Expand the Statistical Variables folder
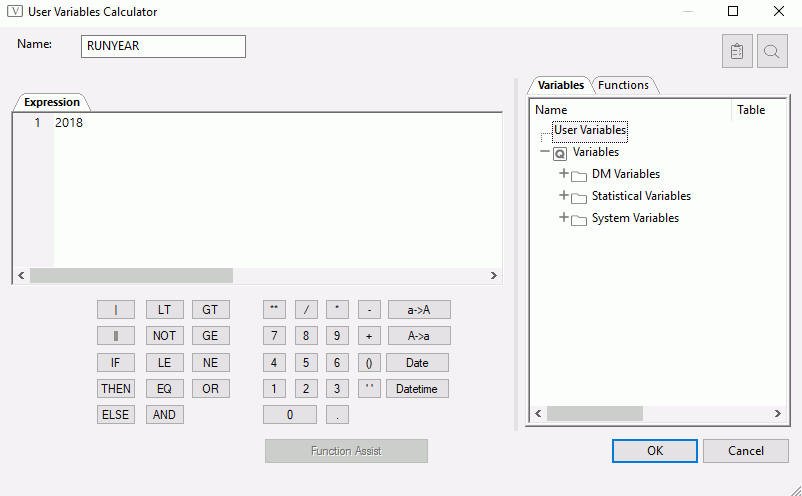Image resolution: width=802 pixels, height=496 pixels. [564, 196]
